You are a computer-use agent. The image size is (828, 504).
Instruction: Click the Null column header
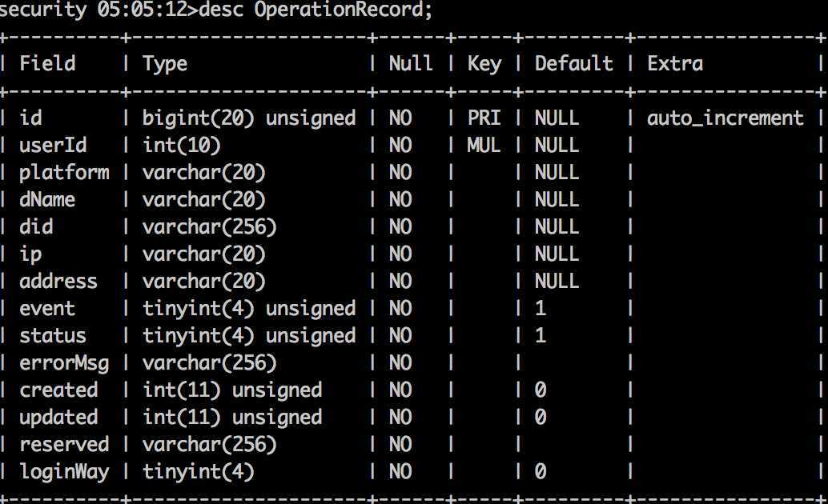411,63
